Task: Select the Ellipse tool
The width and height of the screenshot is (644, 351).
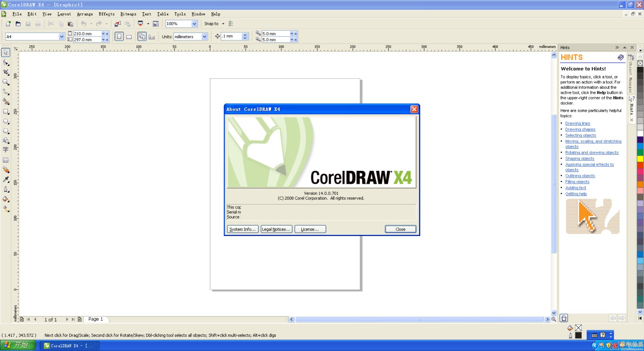Action: (x=6, y=121)
